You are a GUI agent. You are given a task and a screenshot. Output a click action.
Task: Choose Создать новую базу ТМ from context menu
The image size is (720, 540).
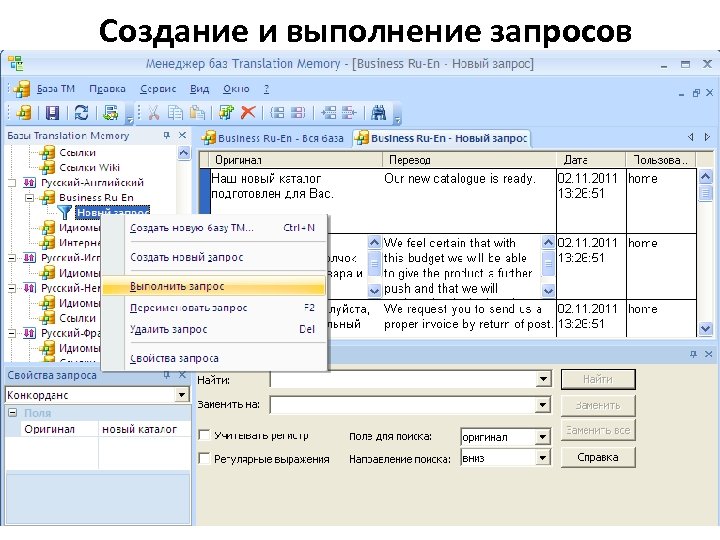tap(214, 228)
